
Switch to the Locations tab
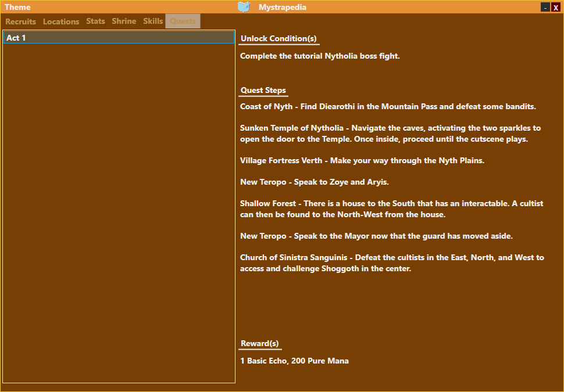point(61,21)
